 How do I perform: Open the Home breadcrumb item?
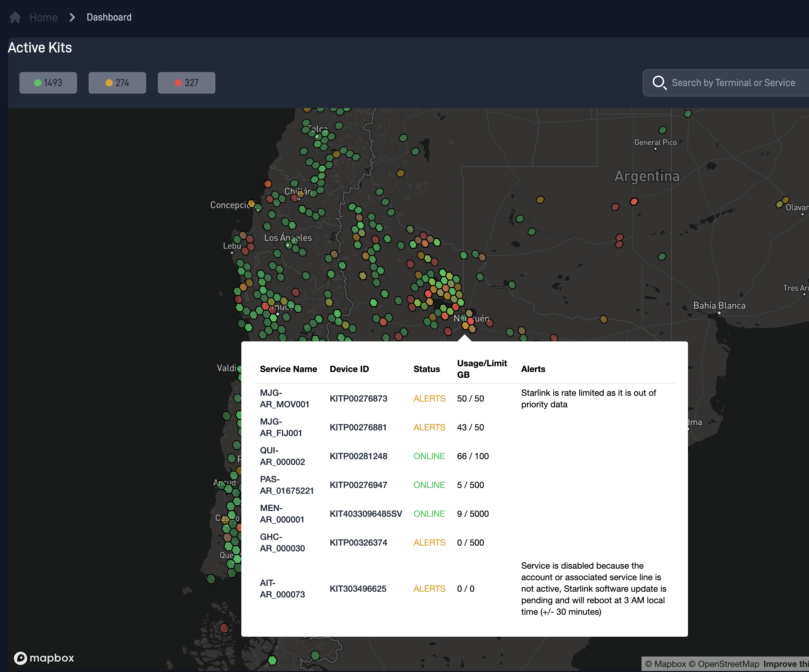(44, 17)
